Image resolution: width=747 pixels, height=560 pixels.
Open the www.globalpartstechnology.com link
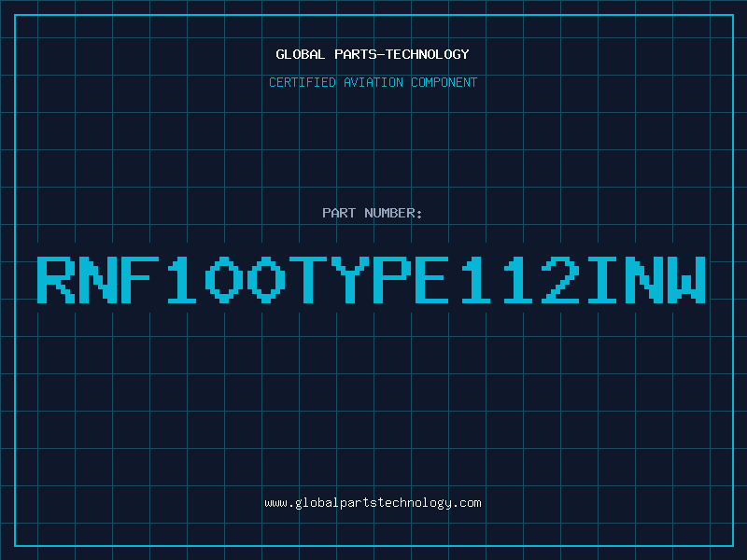[x=373, y=503]
